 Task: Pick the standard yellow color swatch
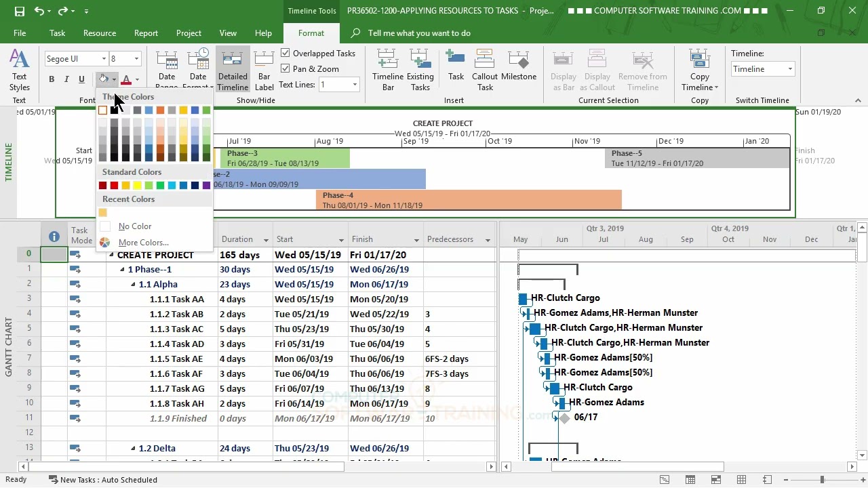pyautogui.click(x=137, y=185)
